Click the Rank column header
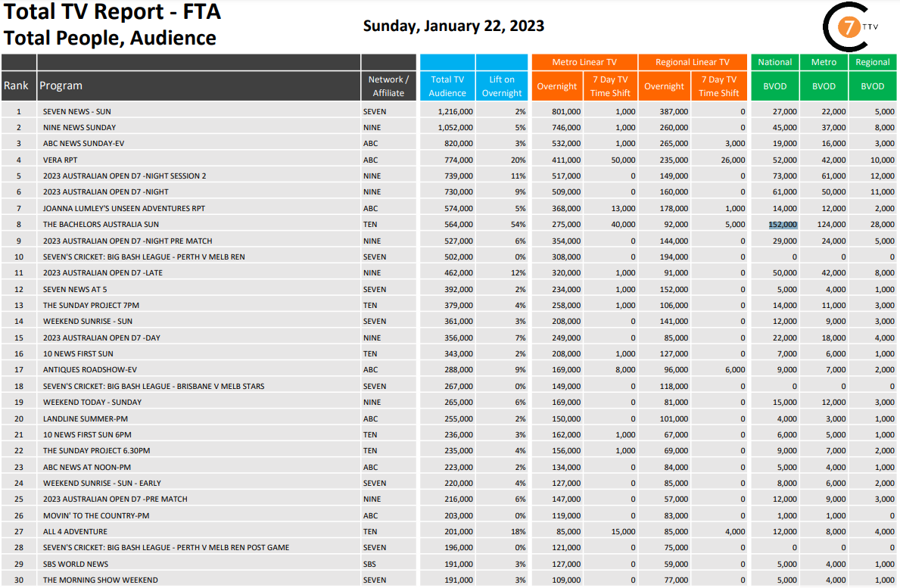900x588 pixels. 18,86
